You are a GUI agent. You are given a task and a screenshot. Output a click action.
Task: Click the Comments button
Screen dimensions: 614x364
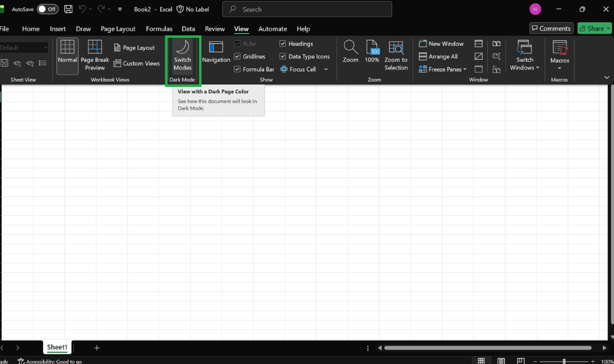552,28
